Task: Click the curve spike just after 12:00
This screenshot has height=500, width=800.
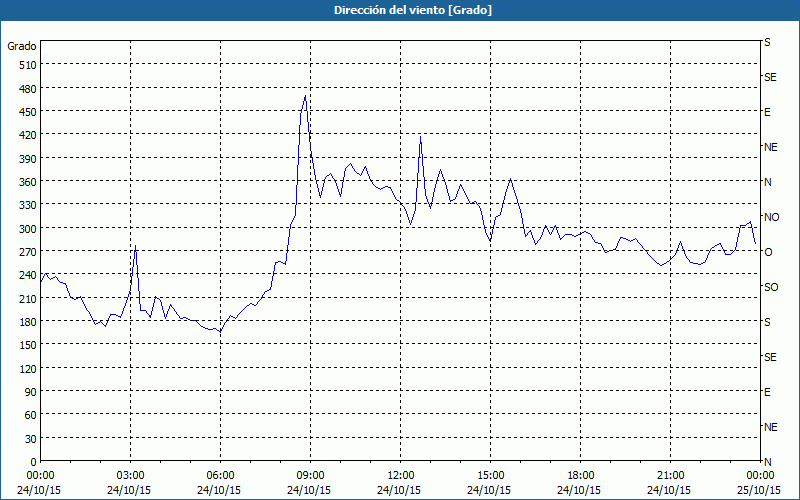Action: [420, 136]
